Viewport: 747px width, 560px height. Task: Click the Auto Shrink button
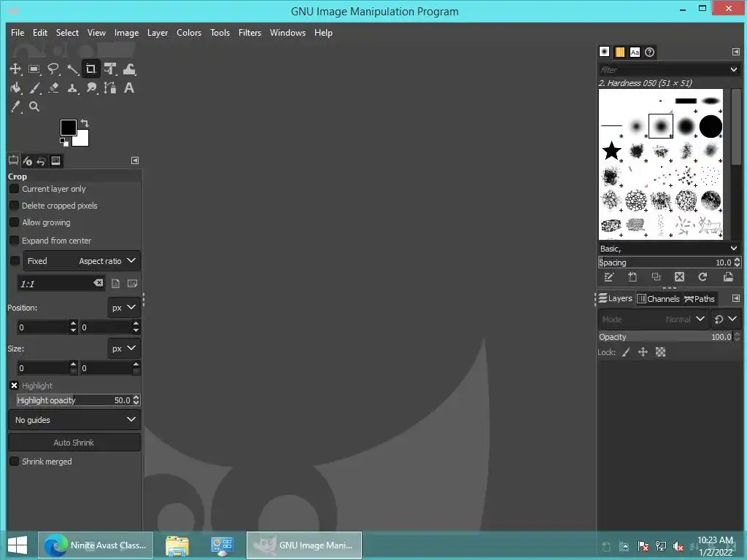(74, 443)
